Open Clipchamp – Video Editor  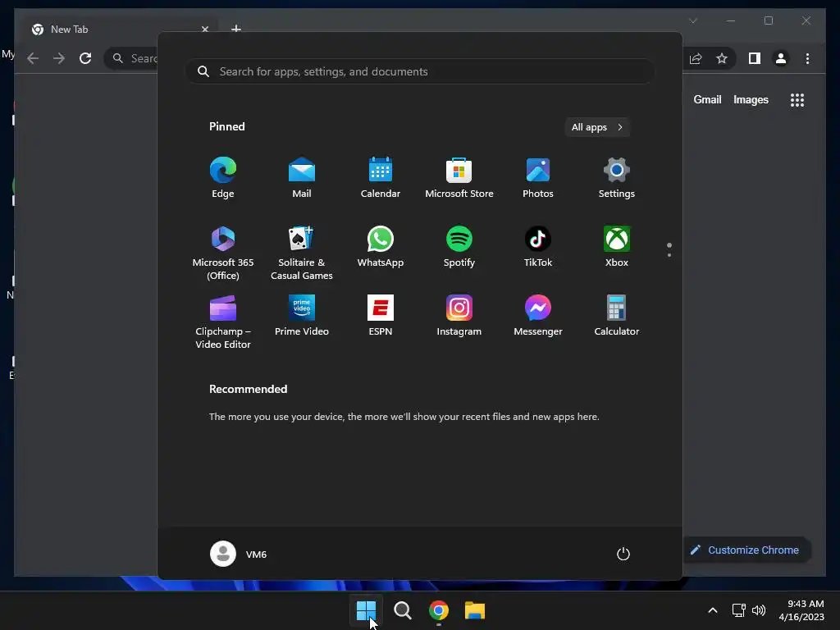223,322
